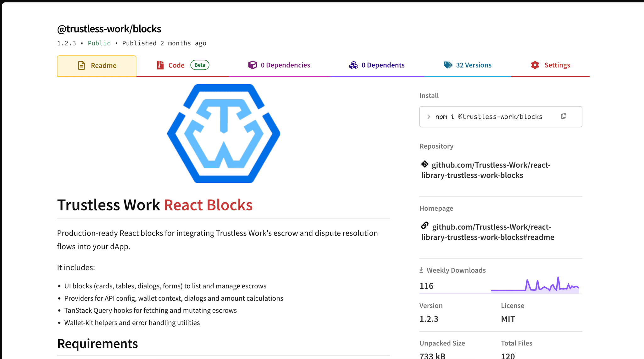Click the Homepage section label
Viewport: 644px width, 359px height.
pos(436,208)
